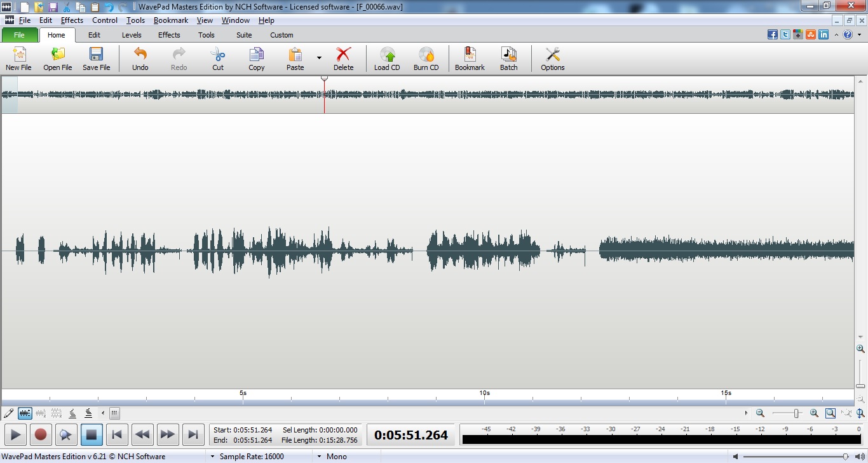Open the Paste dropdown arrow

pos(319,59)
